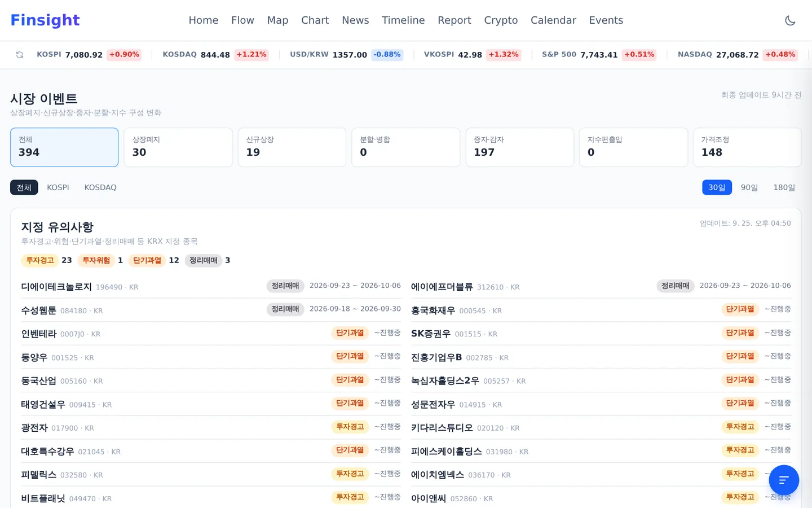Switch to the KOSDAQ market filter

pos(100,187)
